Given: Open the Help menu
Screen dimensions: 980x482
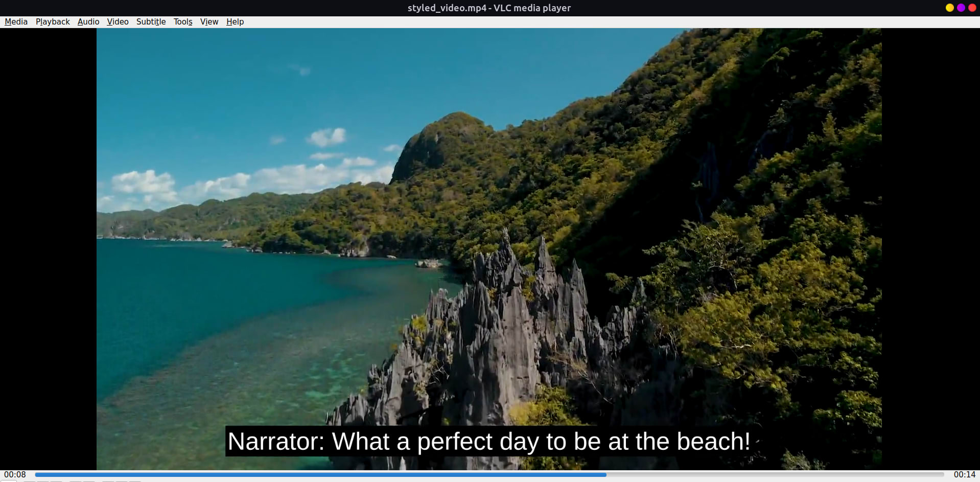Looking at the screenshot, I should coord(235,21).
